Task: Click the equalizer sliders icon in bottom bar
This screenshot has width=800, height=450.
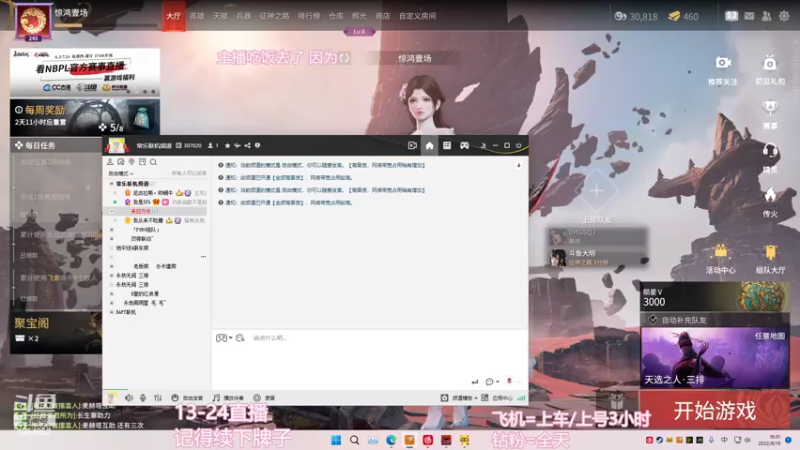Action: 158,397
